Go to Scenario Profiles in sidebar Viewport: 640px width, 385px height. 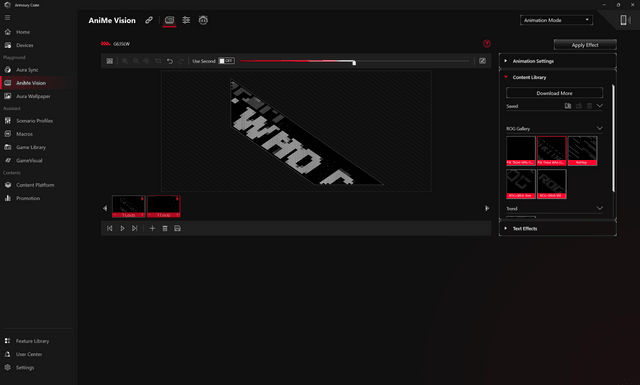tap(34, 121)
